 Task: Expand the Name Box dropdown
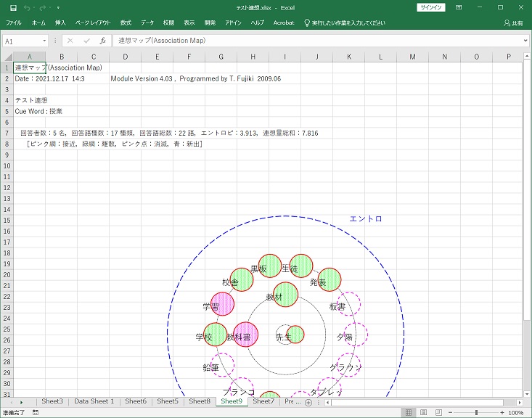click(x=45, y=41)
